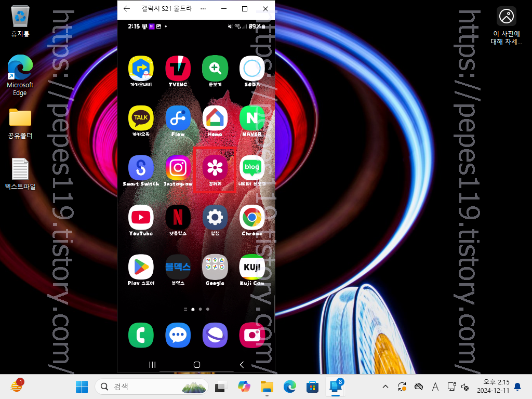Launch Instagram on the phone screen
This screenshot has height=399, width=532.
pyautogui.click(x=178, y=168)
